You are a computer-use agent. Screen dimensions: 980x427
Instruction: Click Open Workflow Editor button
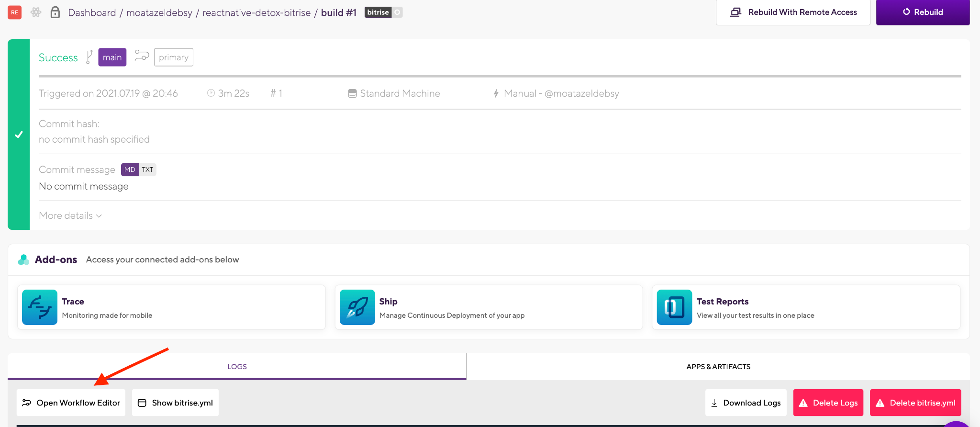71,403
